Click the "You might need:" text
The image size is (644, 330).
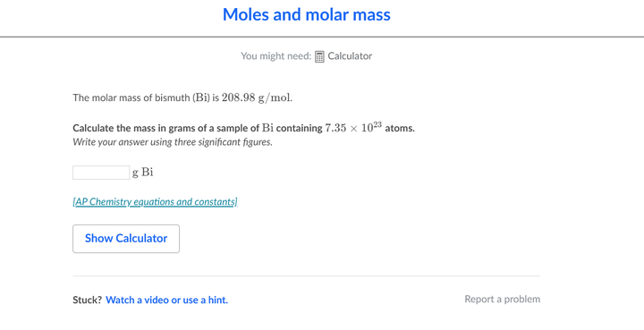pos(276,56)
